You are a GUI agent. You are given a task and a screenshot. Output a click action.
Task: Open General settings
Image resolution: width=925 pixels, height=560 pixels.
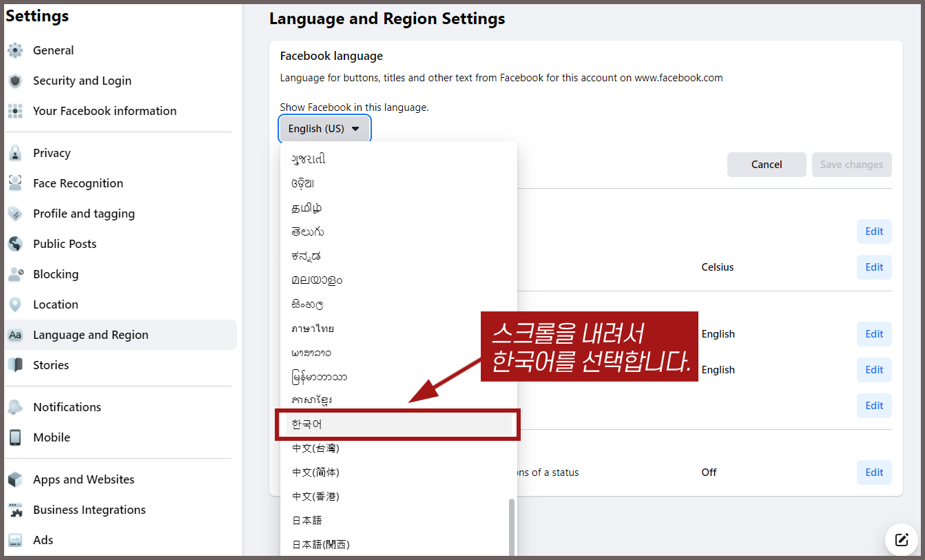point(121,50)
